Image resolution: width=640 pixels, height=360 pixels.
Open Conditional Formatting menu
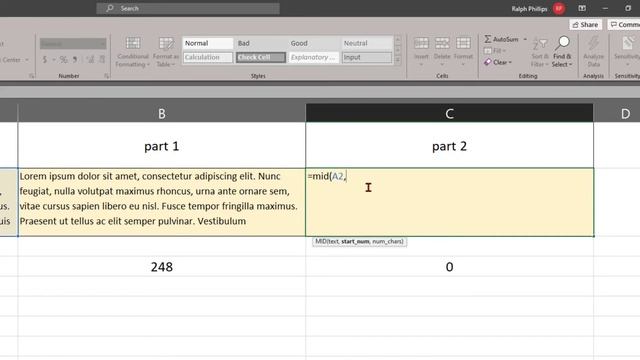pyautogui.click(x=132, y=52)
